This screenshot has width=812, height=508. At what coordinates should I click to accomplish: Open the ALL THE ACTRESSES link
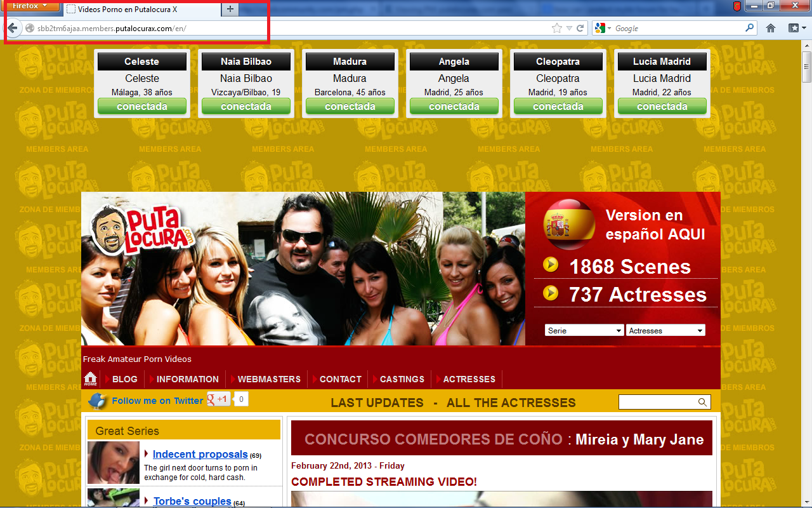tap(511, 403)
